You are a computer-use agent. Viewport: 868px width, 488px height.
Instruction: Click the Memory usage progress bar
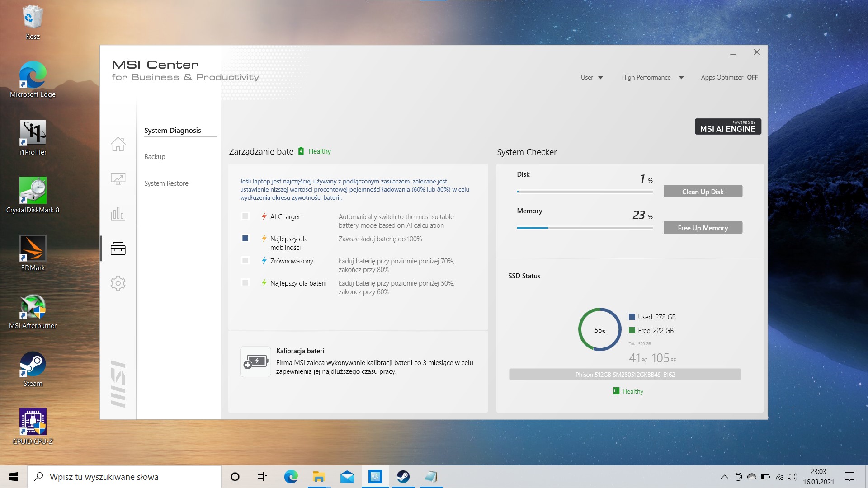[x=585, y=228]
